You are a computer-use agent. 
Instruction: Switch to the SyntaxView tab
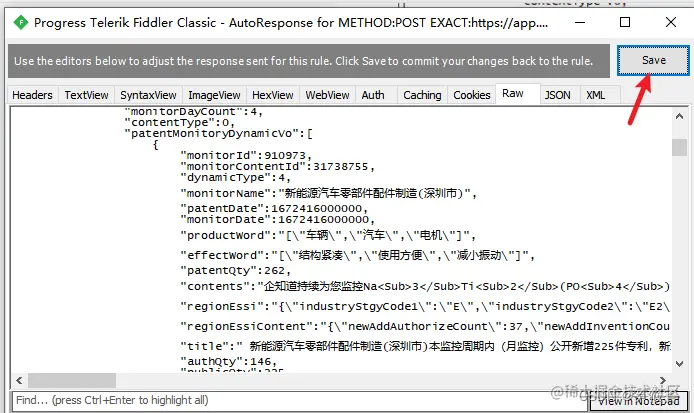[x=148, y=95]
